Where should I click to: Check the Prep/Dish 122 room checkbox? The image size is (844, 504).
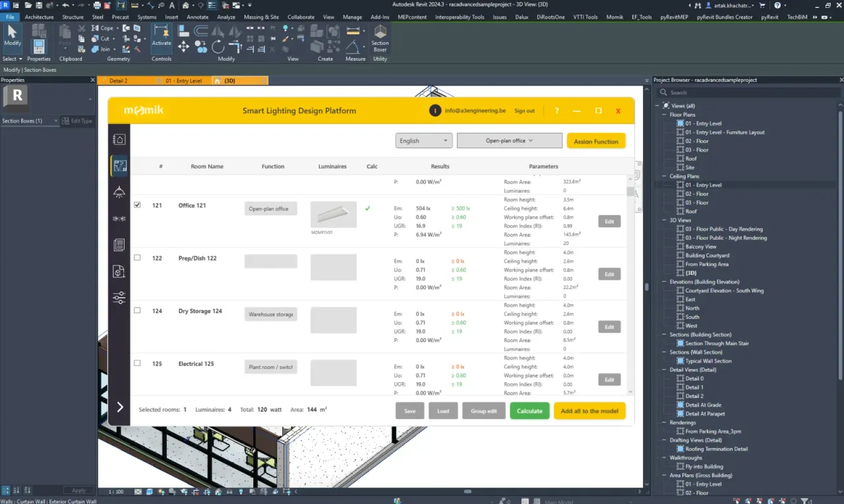[x=137, y=258]
